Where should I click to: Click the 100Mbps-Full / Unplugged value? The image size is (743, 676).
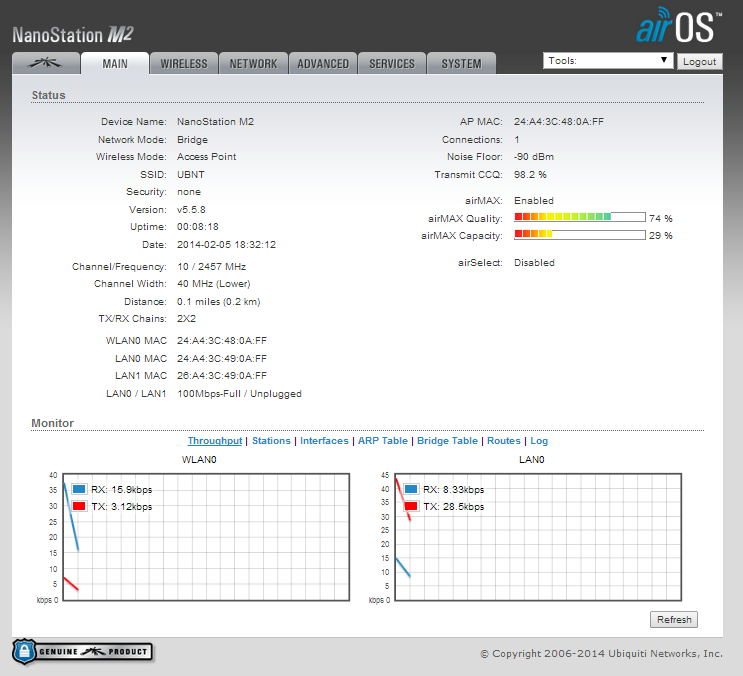tap(239, 394)
